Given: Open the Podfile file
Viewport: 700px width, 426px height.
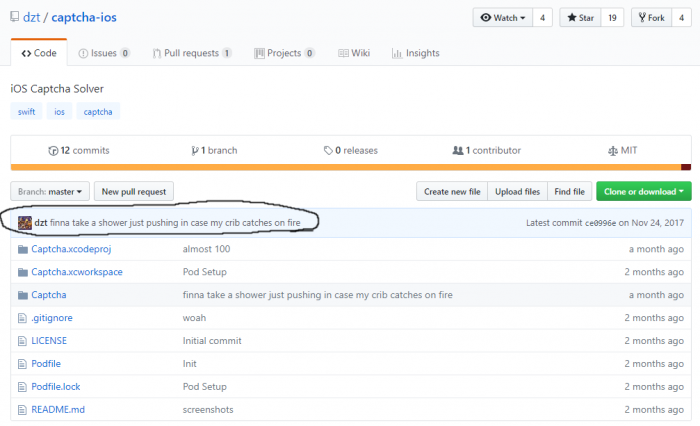Looking at the screenshot, I should 46,363.
